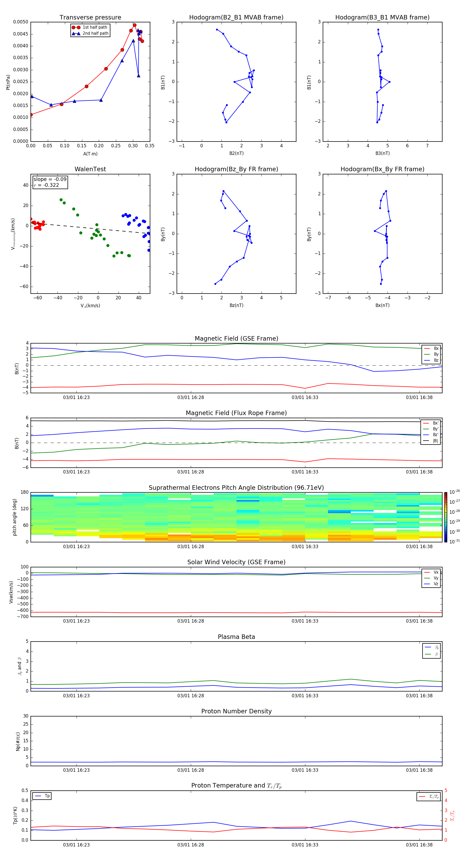Click the 'Bx(nT)' hodogram x-axis label
The height and width of the screenshot is (868, 473).
coord(382,305)
